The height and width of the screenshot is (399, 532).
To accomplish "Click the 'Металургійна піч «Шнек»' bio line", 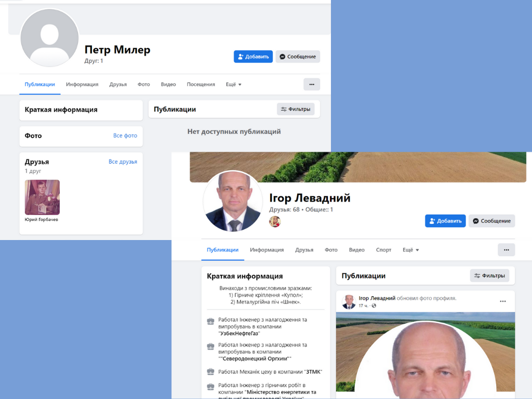I will (265, 302).
